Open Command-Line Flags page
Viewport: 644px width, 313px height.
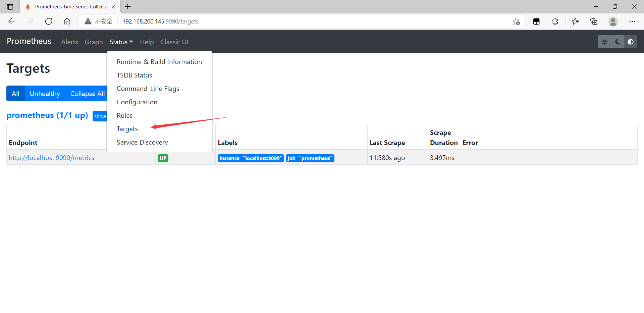click(159, 89)
